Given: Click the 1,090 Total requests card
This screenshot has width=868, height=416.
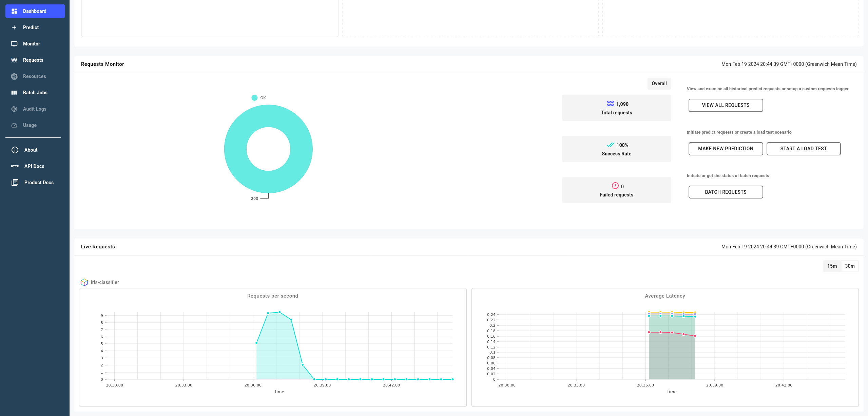Looking at the screenshot, I should (x=616, y=108).
